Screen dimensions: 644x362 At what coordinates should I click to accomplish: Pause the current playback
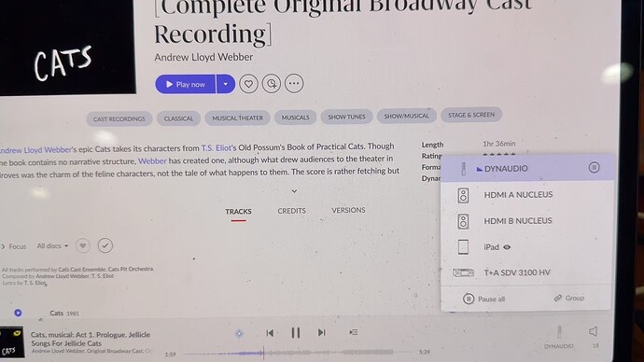(295, 332)
